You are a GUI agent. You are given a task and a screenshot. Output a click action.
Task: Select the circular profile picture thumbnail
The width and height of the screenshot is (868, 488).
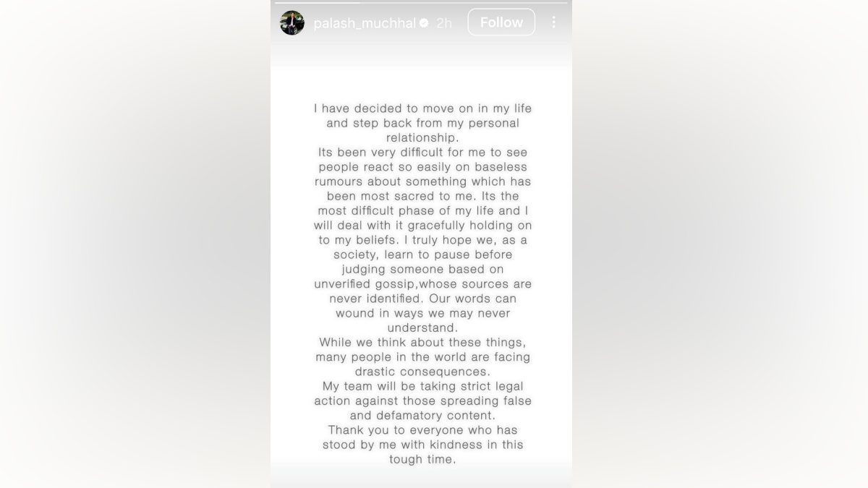(292, 22)
